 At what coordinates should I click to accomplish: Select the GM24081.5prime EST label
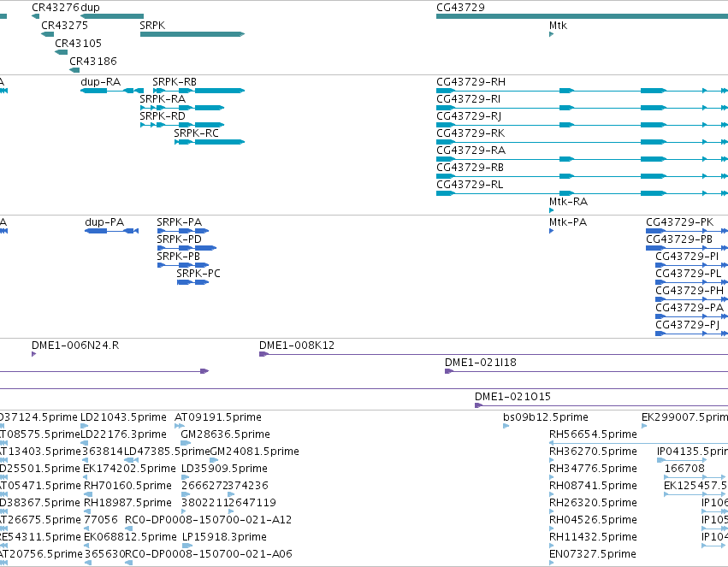(254, 452)
